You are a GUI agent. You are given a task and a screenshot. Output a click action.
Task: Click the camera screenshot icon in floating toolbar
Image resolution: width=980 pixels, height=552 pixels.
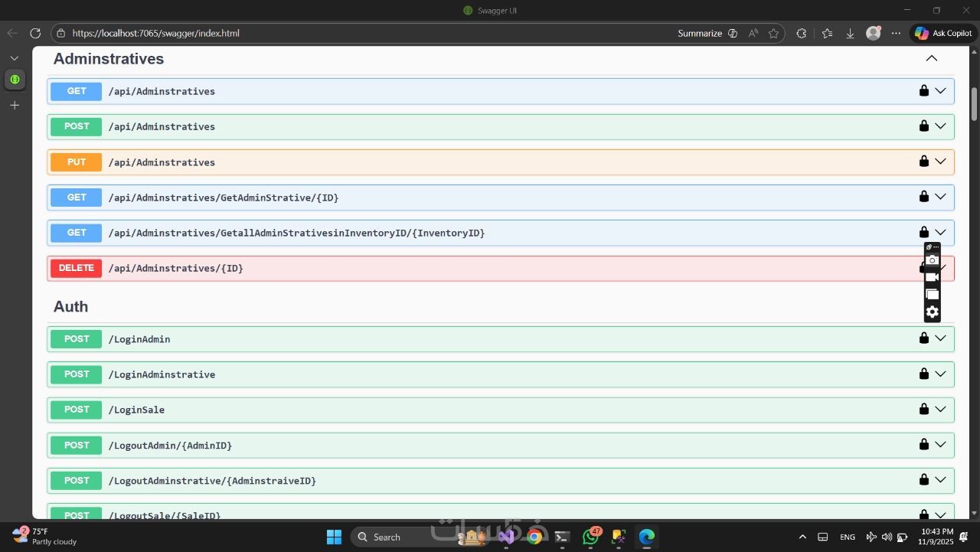click(932, 260)
